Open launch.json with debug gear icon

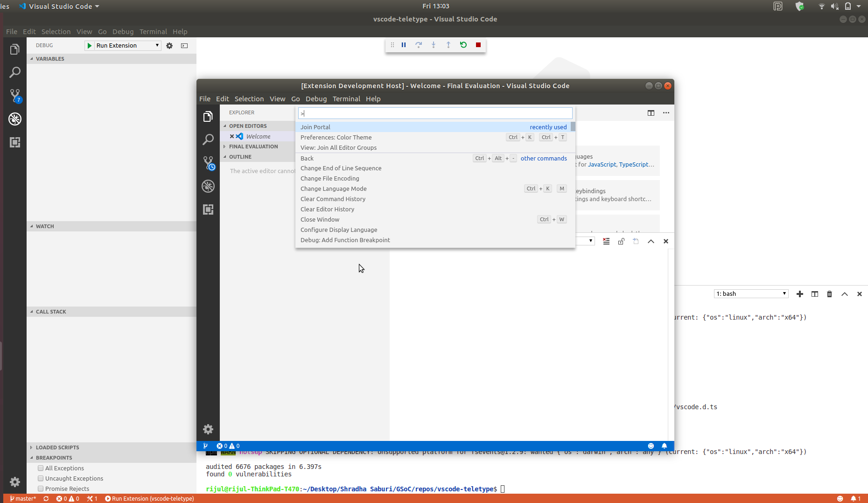[169, 46]
